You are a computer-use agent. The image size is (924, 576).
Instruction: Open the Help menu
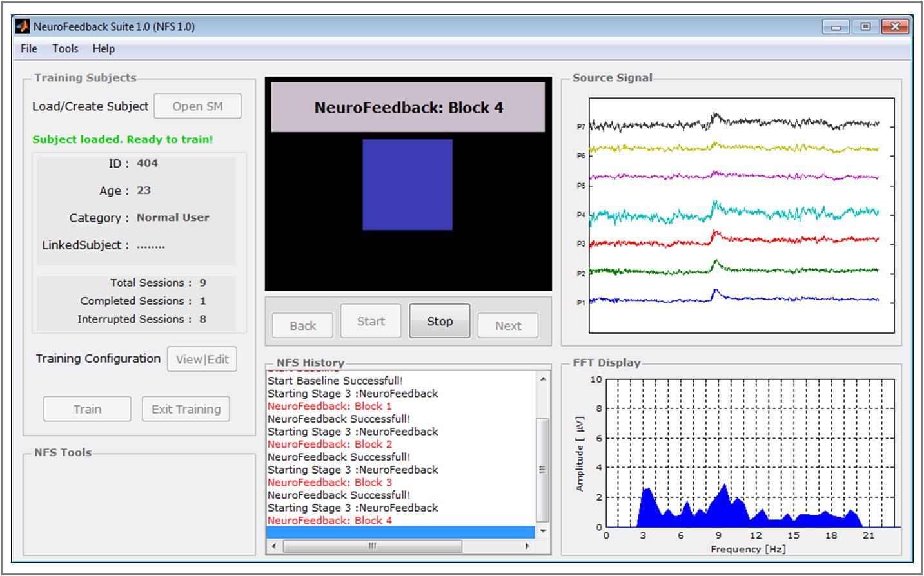point(103,48)
